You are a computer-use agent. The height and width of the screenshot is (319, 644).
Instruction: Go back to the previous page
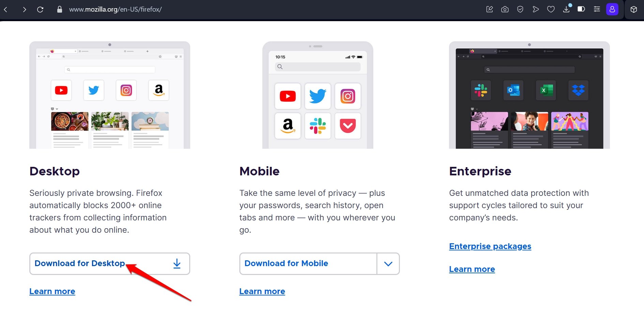(x=6, y=10)
